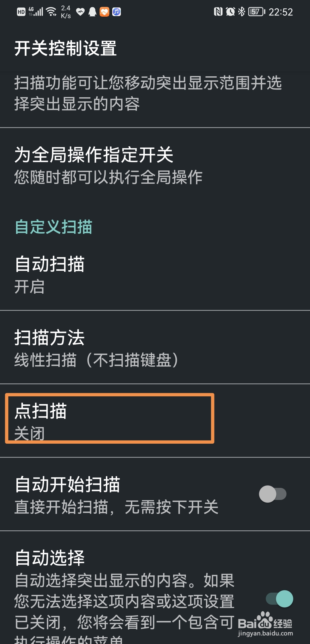Tap the Wi-Fi signal icon
This screenshot has height=644, width=310.
(x=51, y=12)
